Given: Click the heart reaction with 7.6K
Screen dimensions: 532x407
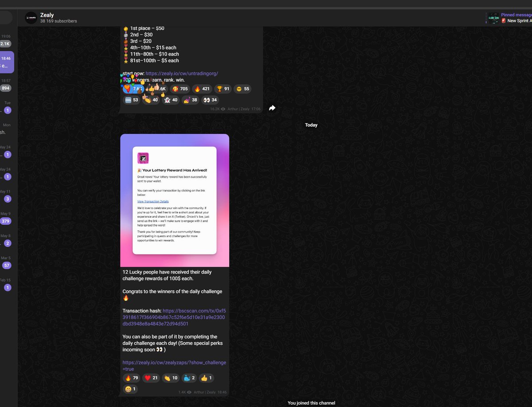Looking at the screenshot, I should coord(133,89).
